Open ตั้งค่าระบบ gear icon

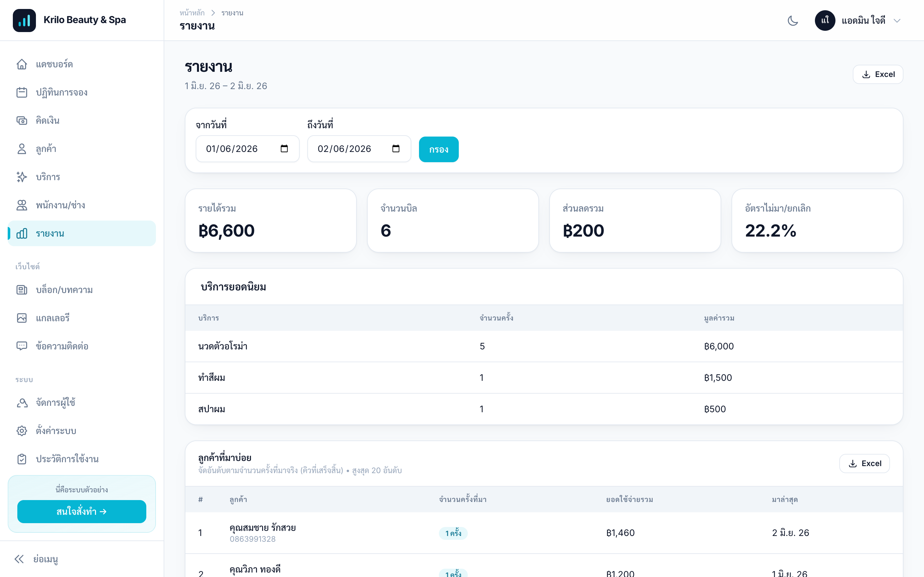22,431
